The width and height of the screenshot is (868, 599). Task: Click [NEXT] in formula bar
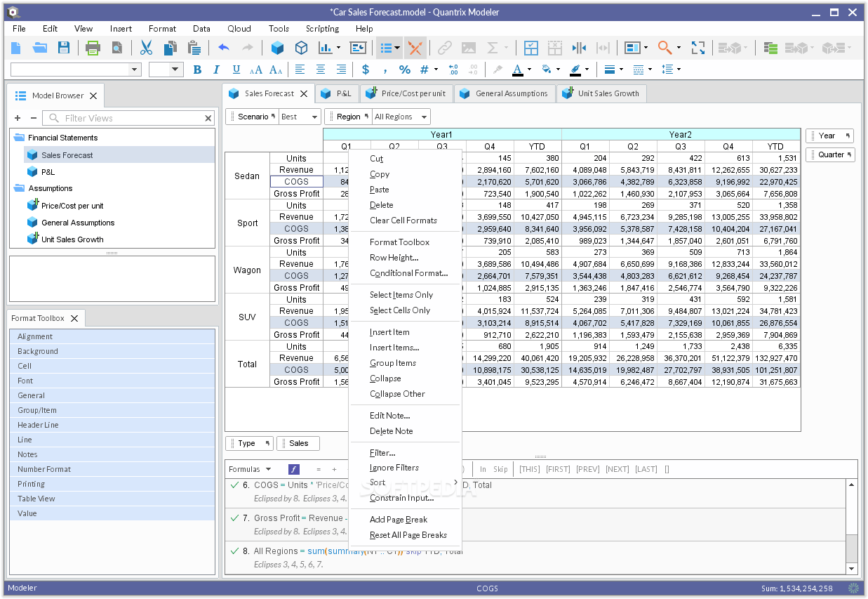(617, 469)
